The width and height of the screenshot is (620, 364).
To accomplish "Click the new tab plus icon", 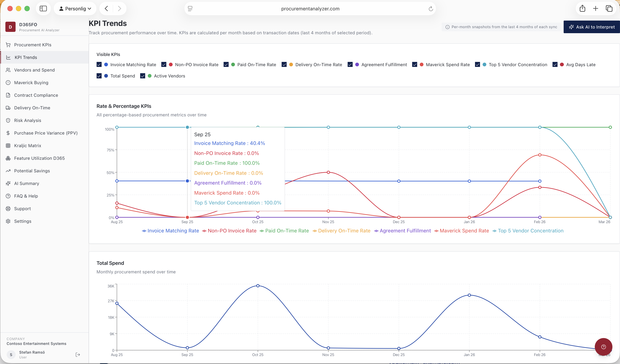I will pyautogui.click(x=595, y=9).
